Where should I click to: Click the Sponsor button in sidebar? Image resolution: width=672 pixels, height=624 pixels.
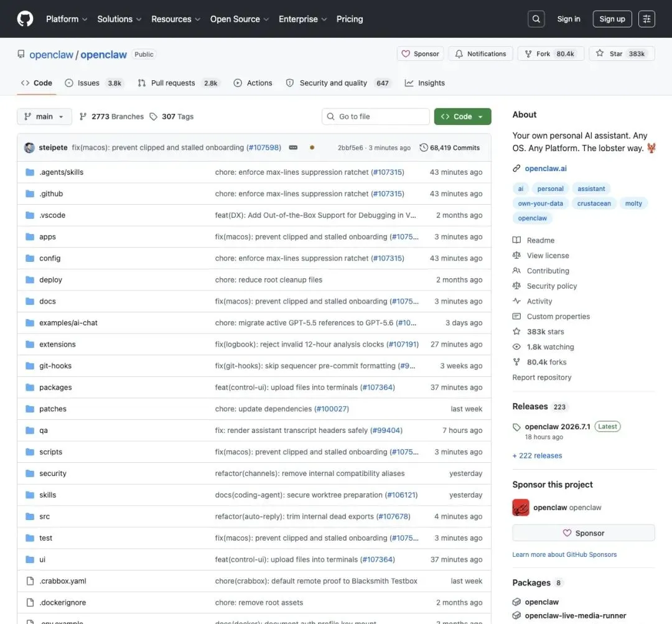[583, 533]
